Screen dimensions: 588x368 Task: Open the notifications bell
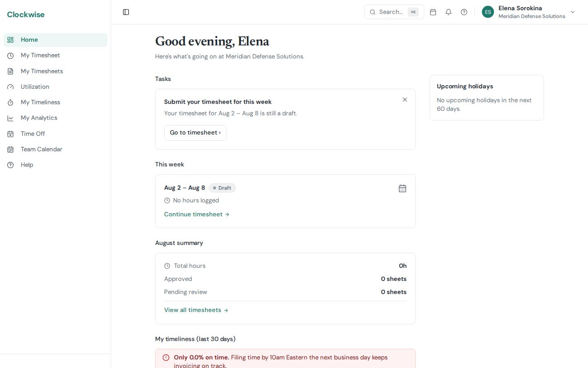pos(448,12)
